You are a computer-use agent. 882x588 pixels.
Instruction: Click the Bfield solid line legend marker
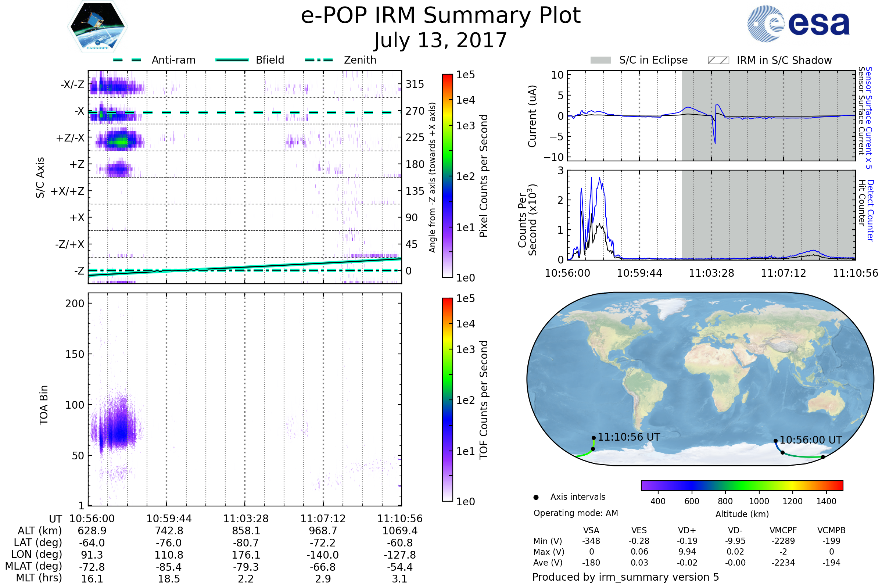point(232,60)
